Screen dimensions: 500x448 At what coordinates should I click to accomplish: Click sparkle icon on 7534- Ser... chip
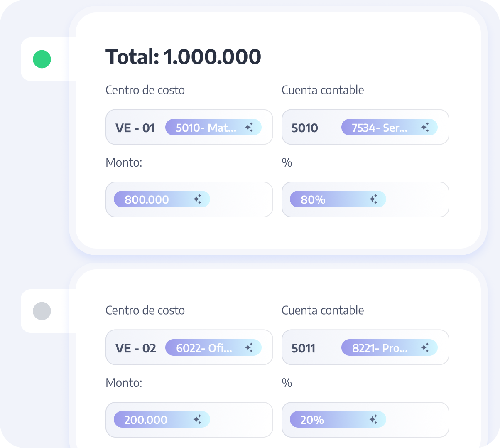tap(425, 128)
